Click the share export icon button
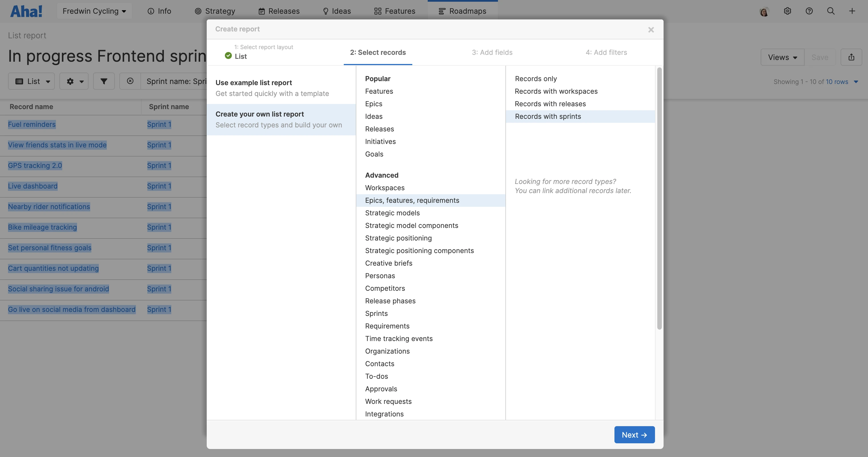The image size is (868, 457). 851,57
